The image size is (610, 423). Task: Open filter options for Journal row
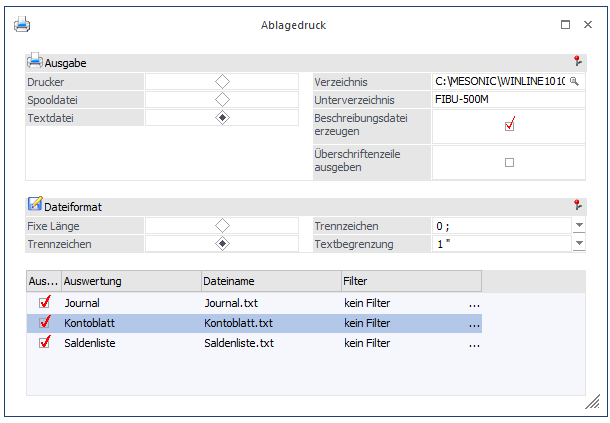pos(474,302)
